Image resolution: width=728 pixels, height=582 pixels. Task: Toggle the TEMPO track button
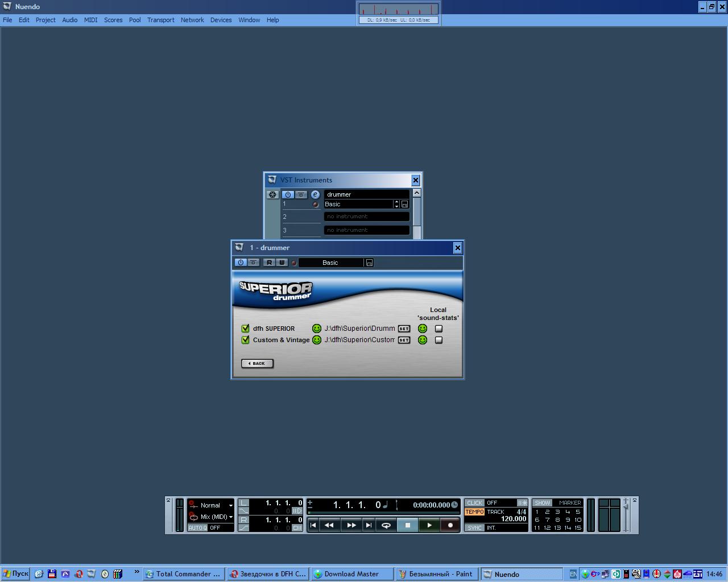tap(474, 512)
